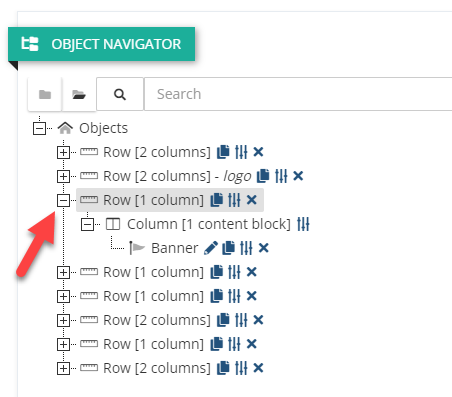Delete the highlighted Row [1 column]
The height and width of the screenshot is (397, 452).
pos(252,200)
